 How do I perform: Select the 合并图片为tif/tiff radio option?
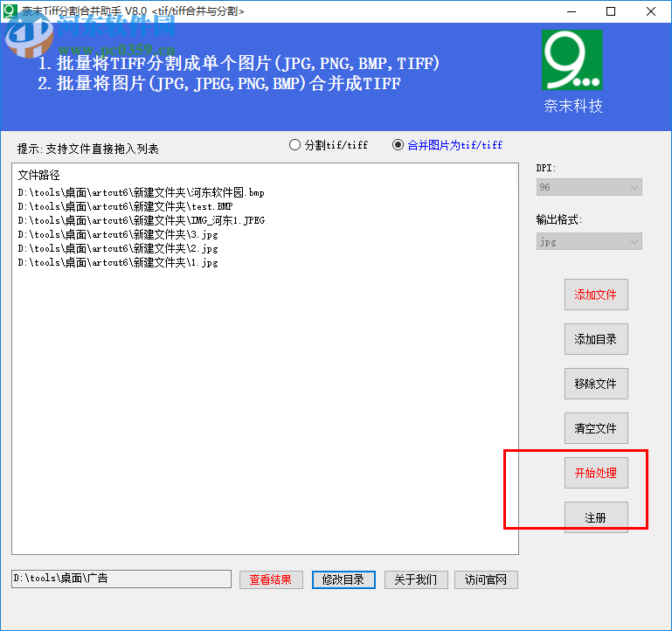[447, 145]
